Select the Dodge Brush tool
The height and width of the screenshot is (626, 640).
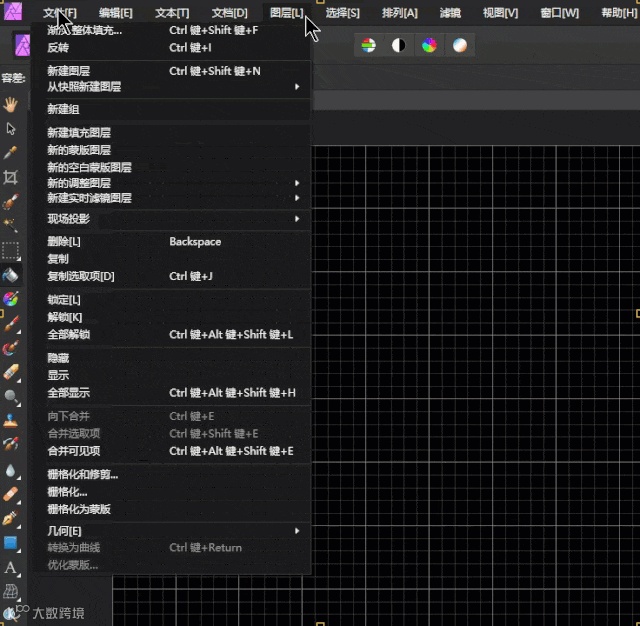(x=10, y=396)
